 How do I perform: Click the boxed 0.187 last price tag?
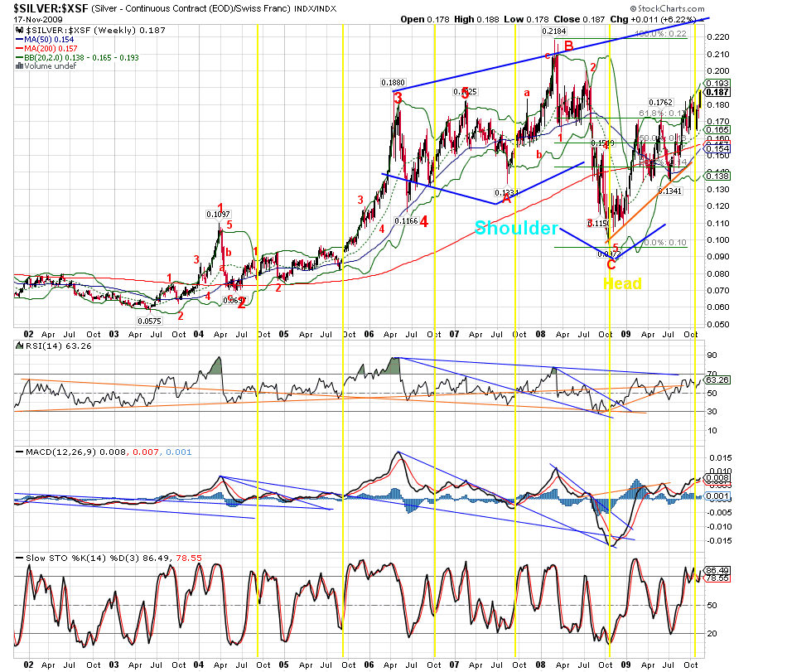[x=717, y=92]
